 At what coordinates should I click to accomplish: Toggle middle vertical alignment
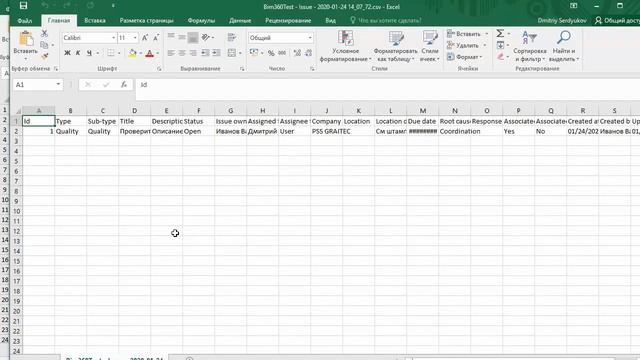182,38
